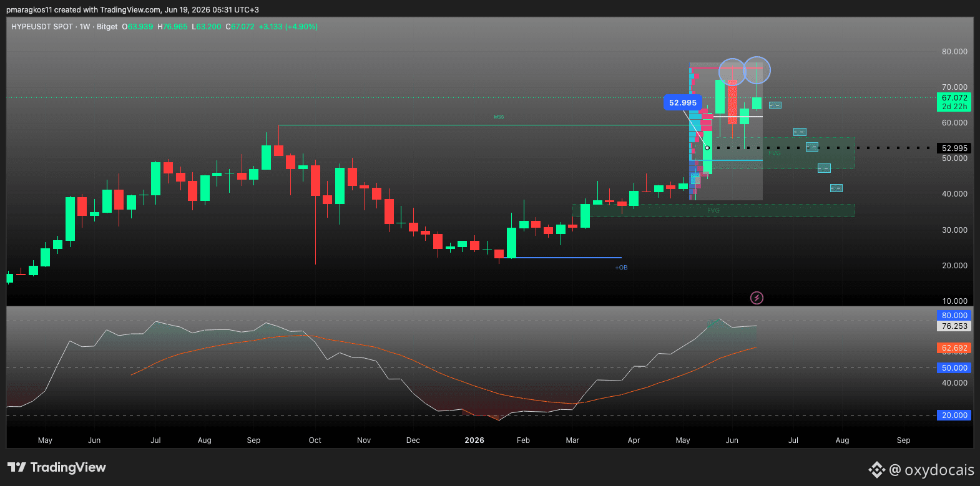Click the black 52.995 price axis label
The image size is (980, 486).
click(954, 148)
